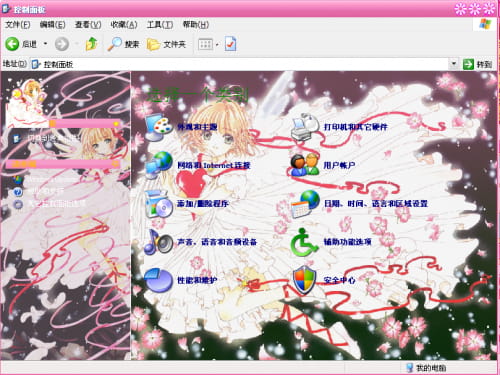The width and height of the screenshot is (500, 375).
Task: Toggle 文件夹 folders pane button
Action: coord(166,44)
